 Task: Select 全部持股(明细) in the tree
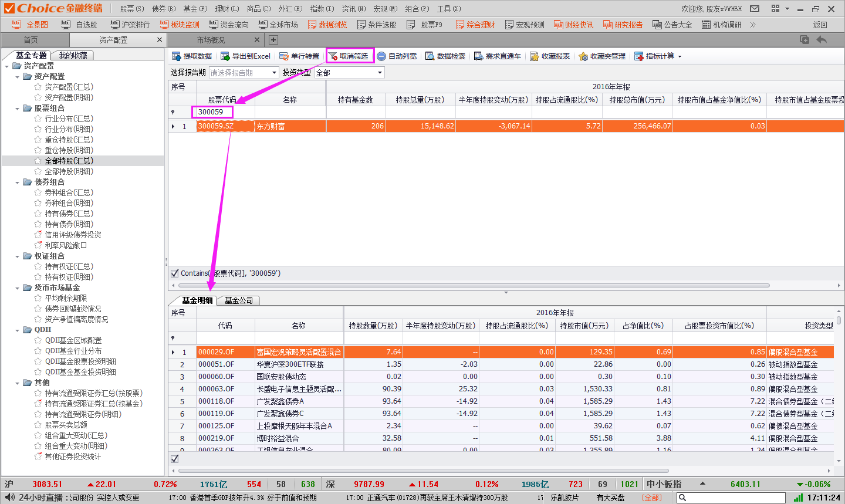pyautogui.click(x=69, y=171)
